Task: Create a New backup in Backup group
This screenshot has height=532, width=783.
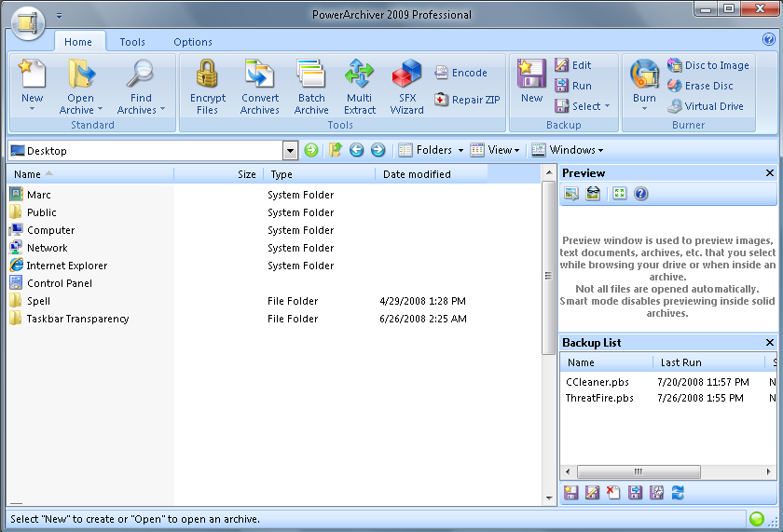Action: click(531, 81)
